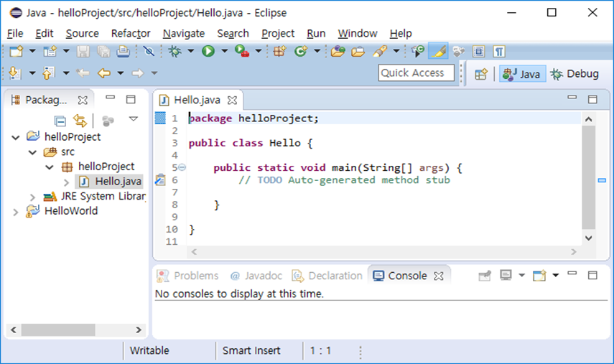Screen dimensions: 614x364
Task: Click the Open Console icon
Action: pyautogui.click(x=539, y=276)
